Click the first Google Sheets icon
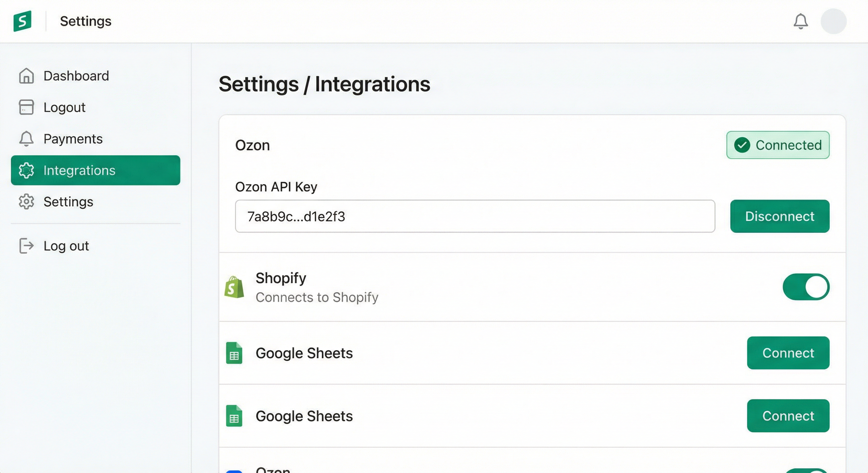The image size is (868, 473). coord(234,353)
